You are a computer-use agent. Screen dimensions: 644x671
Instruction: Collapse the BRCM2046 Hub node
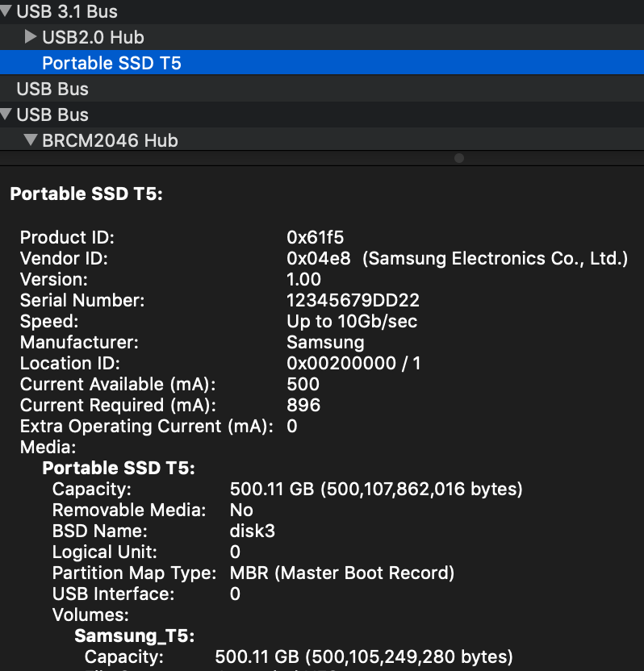point(31,140)
